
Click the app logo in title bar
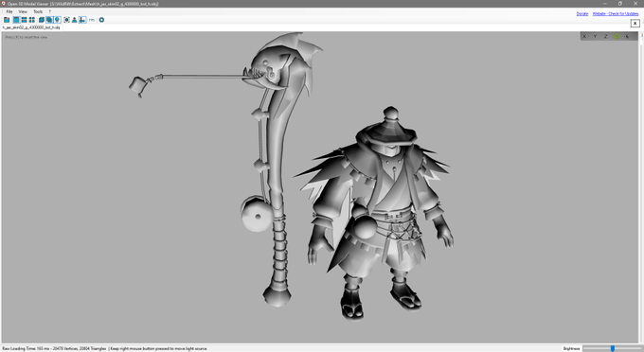4,3
